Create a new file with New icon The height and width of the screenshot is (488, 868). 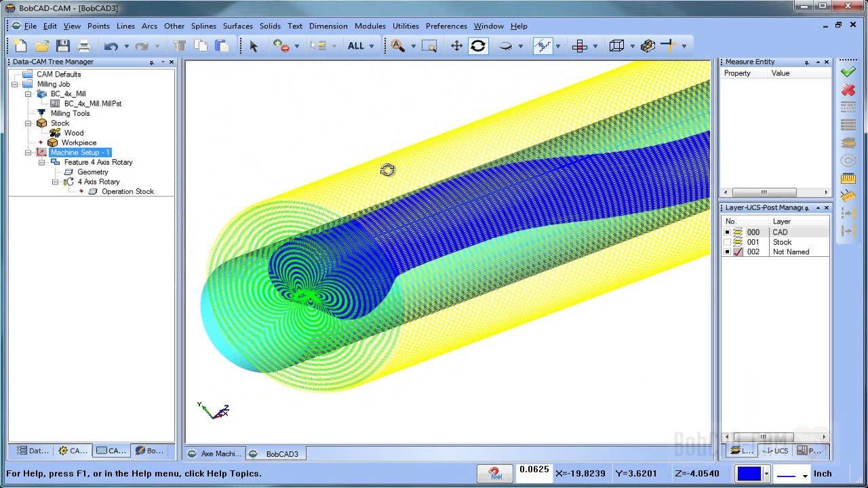21,46
